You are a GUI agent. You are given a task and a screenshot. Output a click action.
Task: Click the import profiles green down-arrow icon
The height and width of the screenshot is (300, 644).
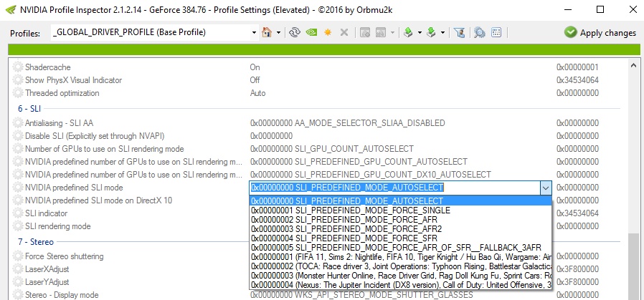431,32
